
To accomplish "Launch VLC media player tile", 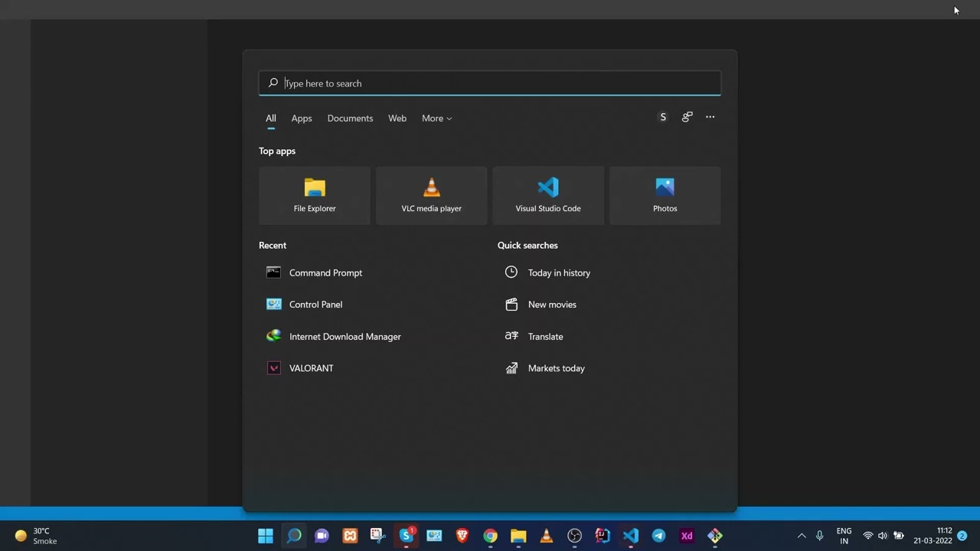I will coord(431,196).
